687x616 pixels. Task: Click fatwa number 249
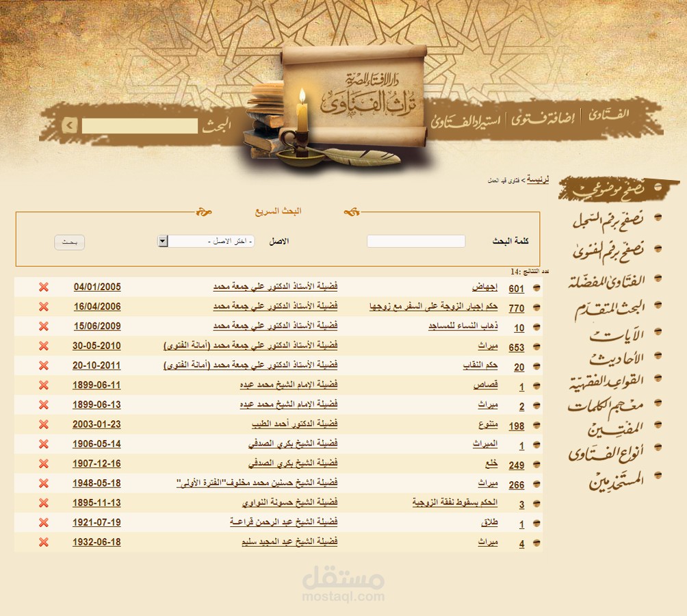(517, 465)
